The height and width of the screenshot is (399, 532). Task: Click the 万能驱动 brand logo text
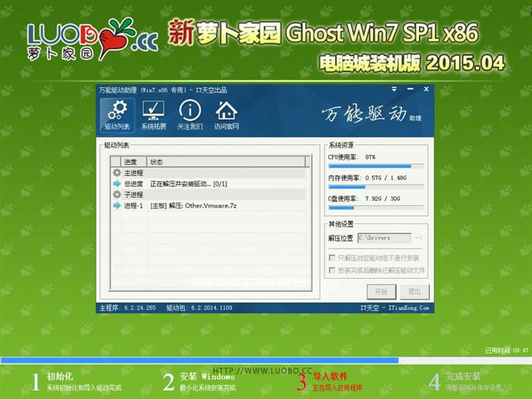tap(364, 114)
